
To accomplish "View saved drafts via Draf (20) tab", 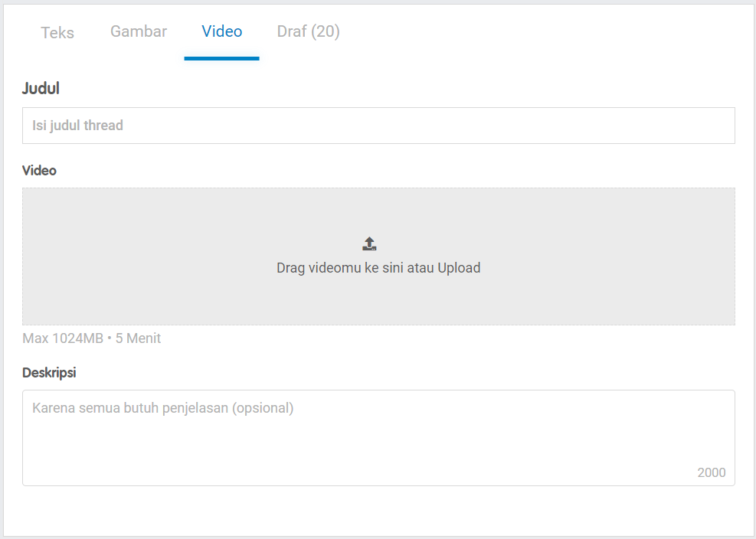I will pos(308,31).
